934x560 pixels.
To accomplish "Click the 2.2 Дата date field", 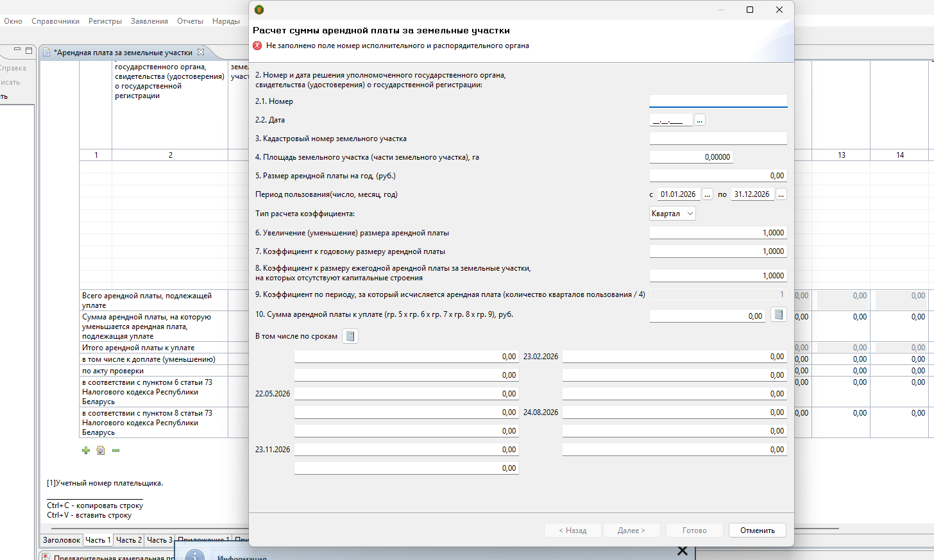I will point(671,120).
